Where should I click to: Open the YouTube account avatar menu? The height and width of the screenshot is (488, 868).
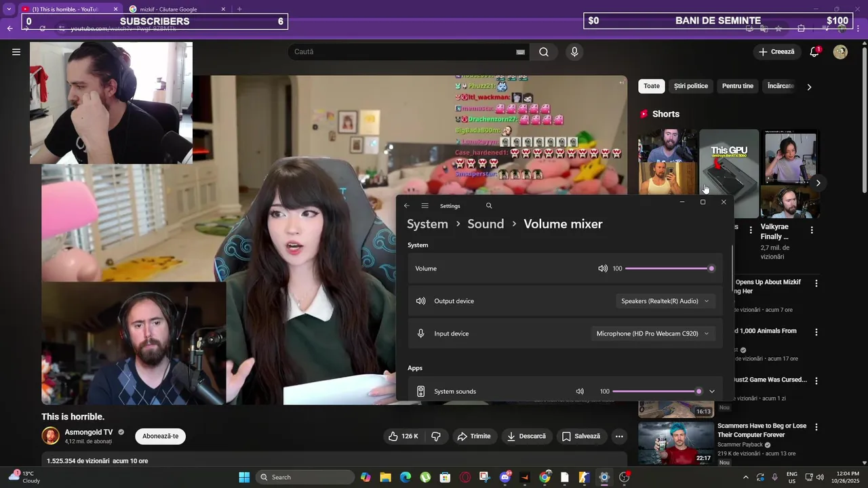[840, 52]
